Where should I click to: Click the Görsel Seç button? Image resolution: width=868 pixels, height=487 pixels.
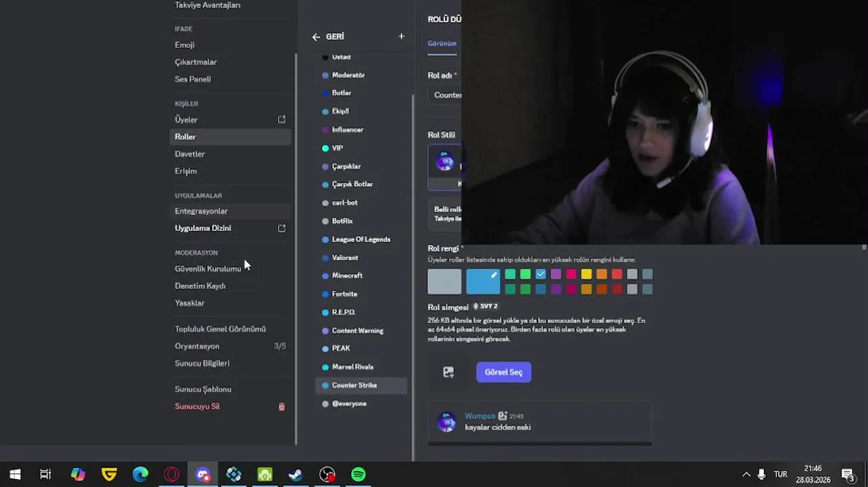(x=504, y=372)
